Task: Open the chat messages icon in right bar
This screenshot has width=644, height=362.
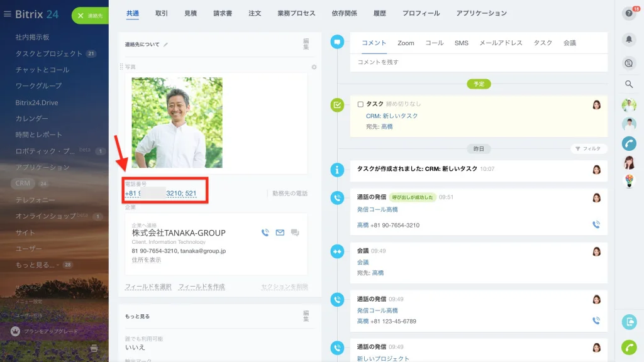Action: click(629, 63)
